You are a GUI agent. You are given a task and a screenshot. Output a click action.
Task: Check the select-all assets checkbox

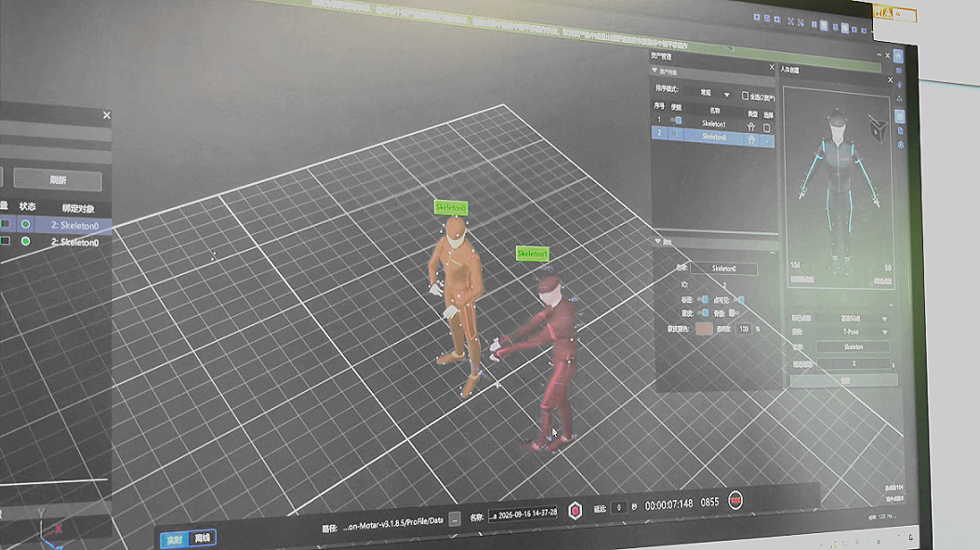(745, 96)
